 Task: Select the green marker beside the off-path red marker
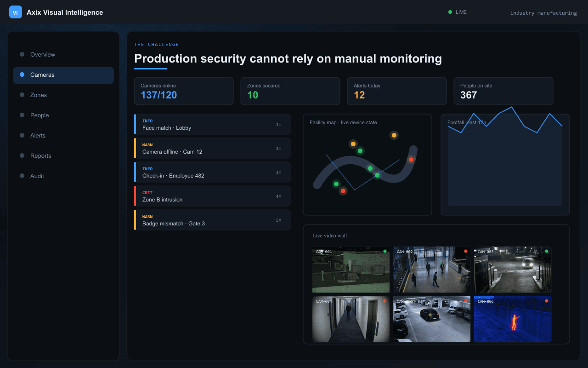[x=336, y=184]
